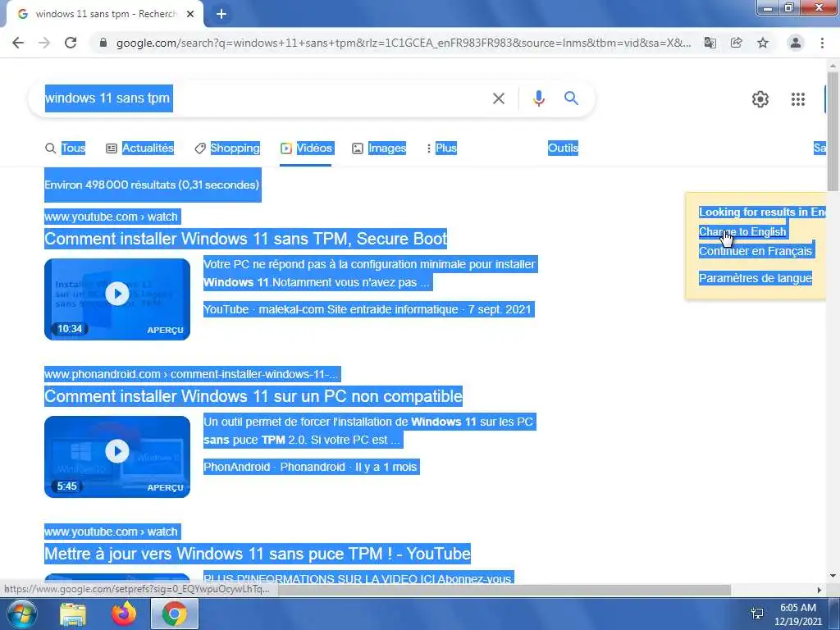Click 'YouTube · malekal-com Site entraide informatique' text

coord(331,309)
